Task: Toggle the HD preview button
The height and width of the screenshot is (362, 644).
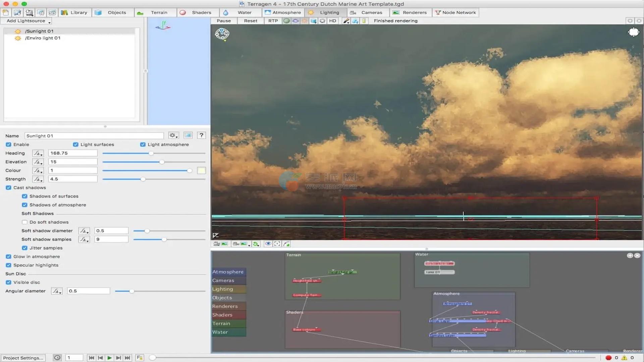Action: pos(332,21)
